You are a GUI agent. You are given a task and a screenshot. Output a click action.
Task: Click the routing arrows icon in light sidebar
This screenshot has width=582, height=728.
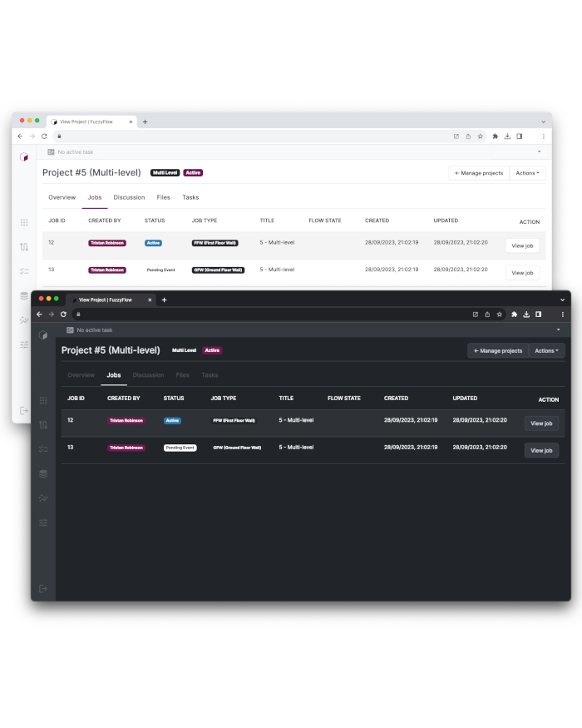[24, 246]
